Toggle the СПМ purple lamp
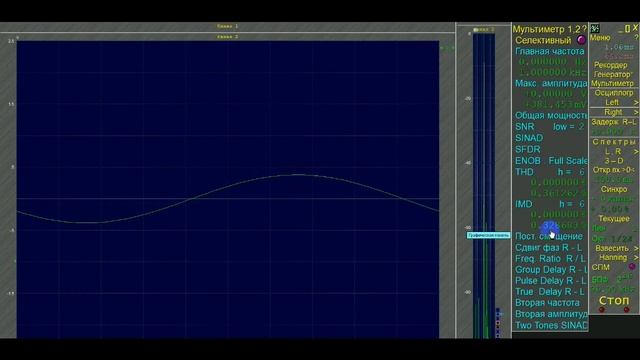This screenshot has width=640, height=360. 632,267
